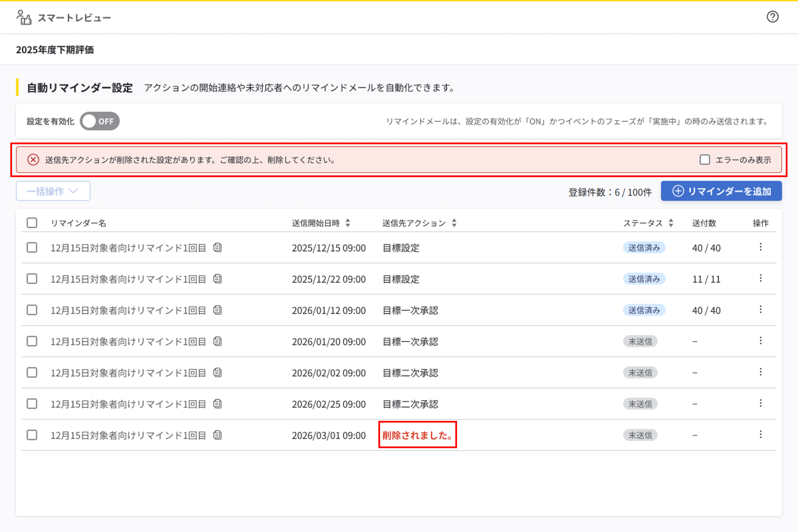The width and height of the screenshot is (798, 532).
Task: Click 2025年度下期評価 title
Action: pyautogui.click(x=55, y=50)
